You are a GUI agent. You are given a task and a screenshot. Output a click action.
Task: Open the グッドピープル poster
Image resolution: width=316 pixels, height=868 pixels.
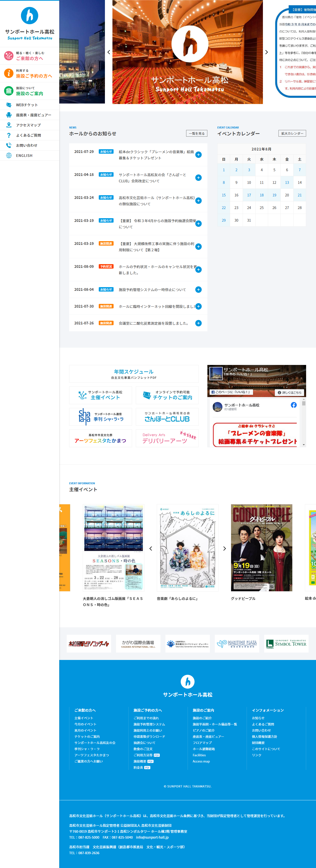261,548
